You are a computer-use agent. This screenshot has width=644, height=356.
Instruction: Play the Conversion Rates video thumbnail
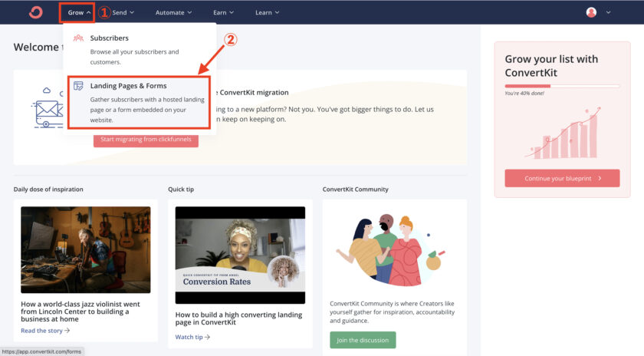[x=240, y=255]
